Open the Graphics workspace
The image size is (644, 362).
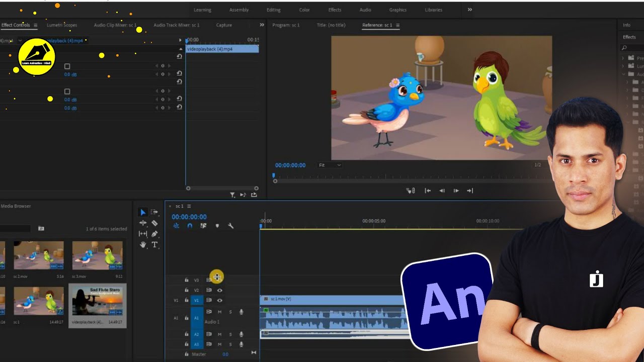[x=398, y=10]
